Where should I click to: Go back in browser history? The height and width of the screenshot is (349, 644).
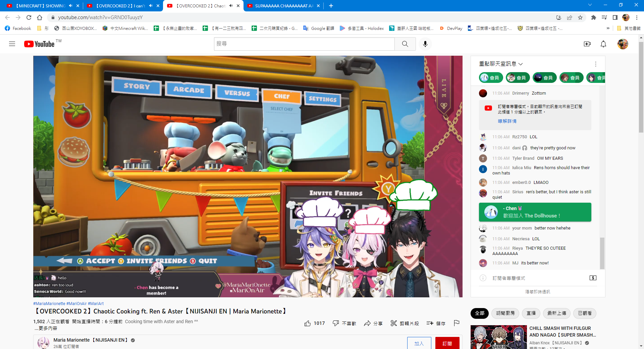(7, 17)
